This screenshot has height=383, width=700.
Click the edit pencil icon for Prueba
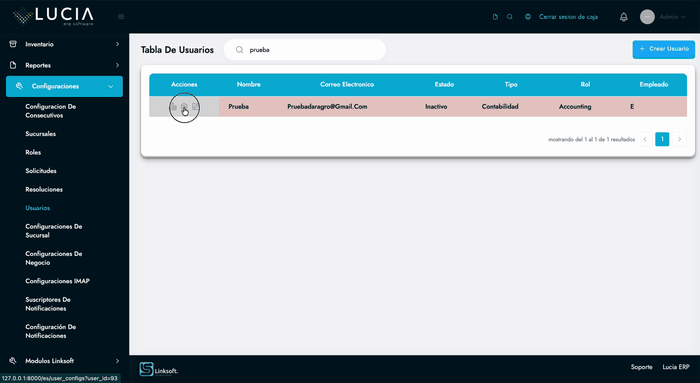coord(195,107)
